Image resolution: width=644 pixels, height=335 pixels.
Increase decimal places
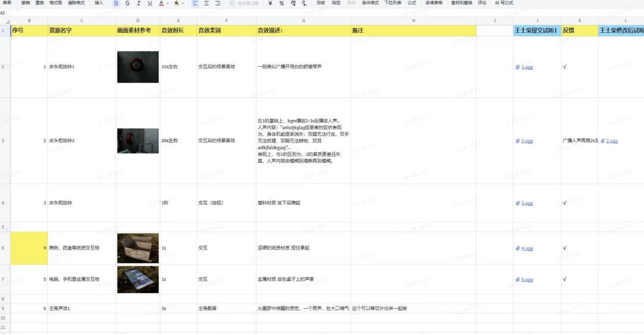click(293, 4)
